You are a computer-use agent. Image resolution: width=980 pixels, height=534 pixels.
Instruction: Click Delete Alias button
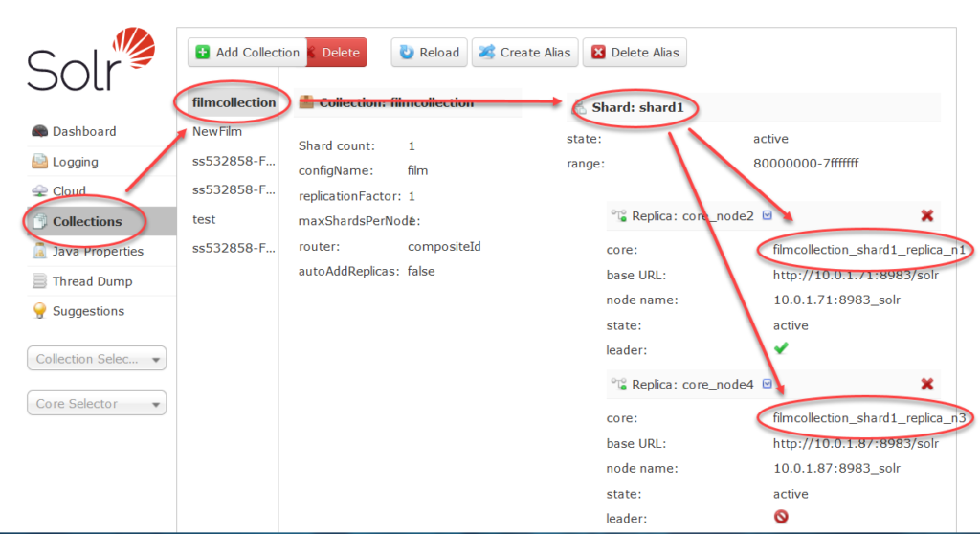pyautogui.click(x=635, y=53)
